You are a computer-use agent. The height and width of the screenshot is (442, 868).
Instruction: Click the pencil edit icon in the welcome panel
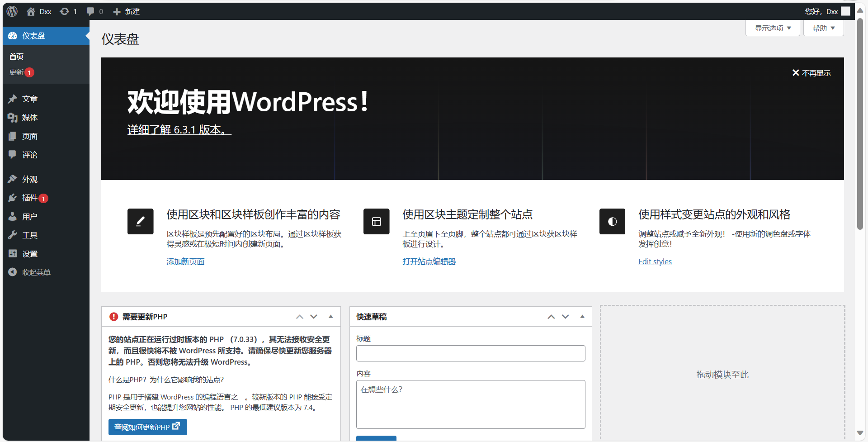(141, 221)
